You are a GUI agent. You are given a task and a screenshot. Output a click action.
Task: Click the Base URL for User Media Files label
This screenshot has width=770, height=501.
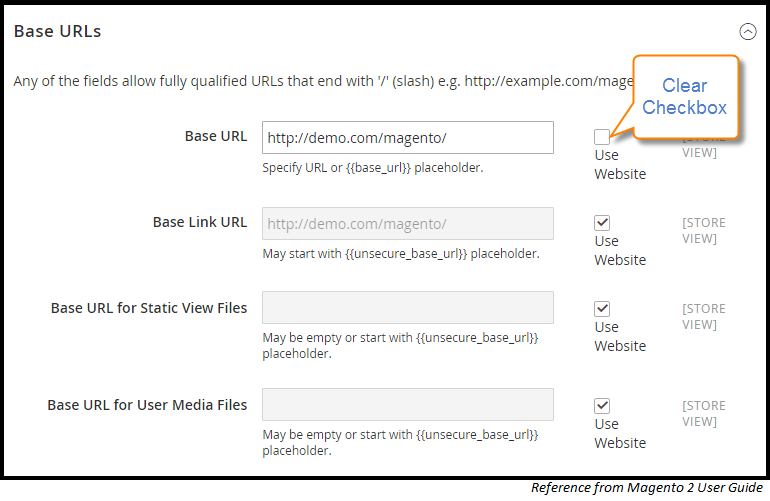click(147, 405)
